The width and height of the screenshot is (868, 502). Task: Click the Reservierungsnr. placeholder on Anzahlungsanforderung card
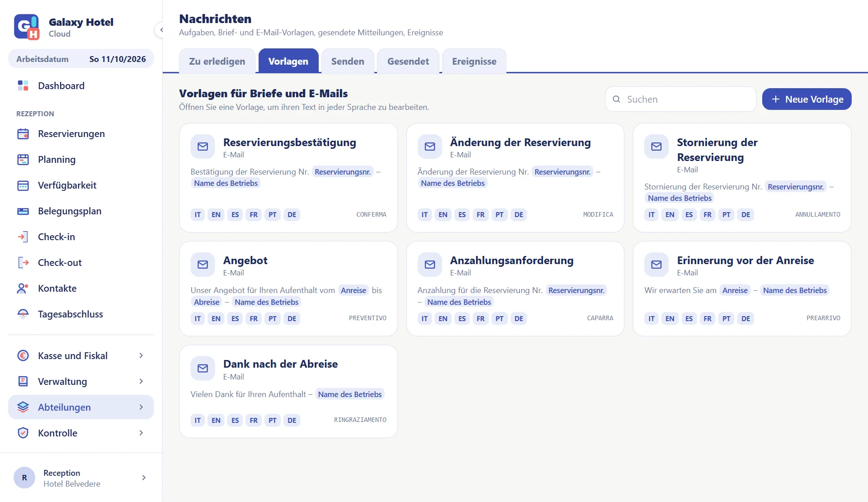coord(576,290)
